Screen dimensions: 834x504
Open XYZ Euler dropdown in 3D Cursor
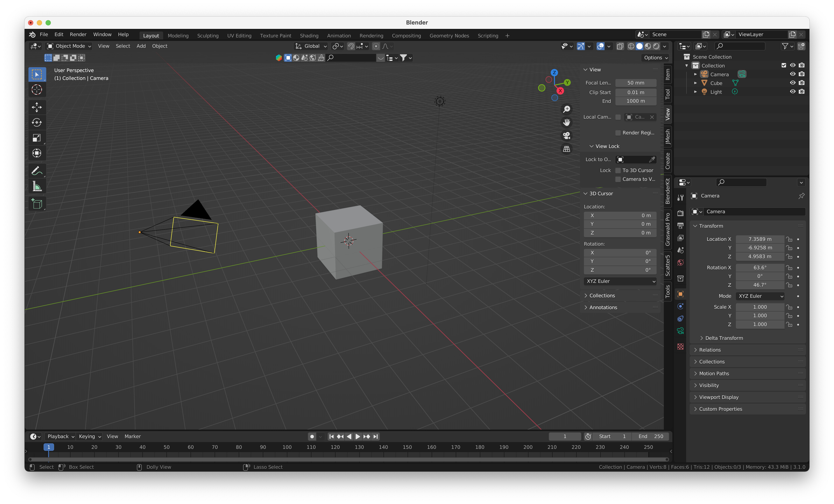[x=620, y=281]
